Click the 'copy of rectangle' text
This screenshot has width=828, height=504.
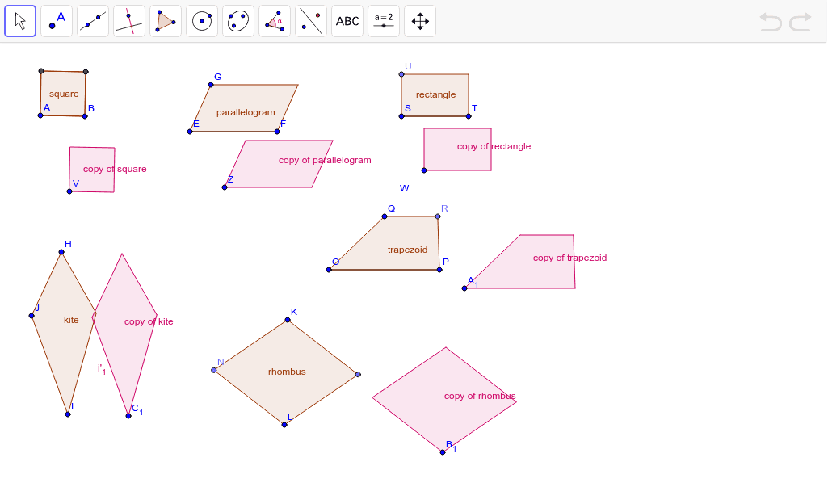pos(494,146)
